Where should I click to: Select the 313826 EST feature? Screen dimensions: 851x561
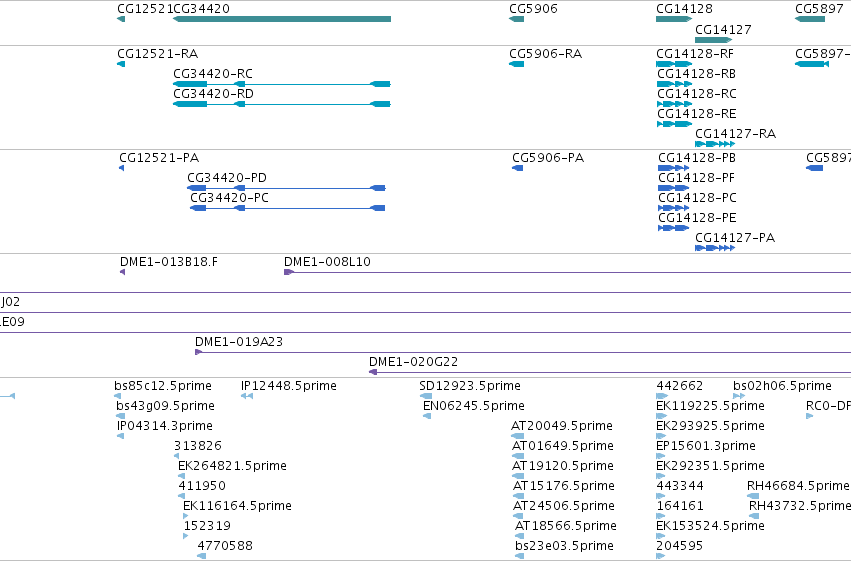pos(176,456)
